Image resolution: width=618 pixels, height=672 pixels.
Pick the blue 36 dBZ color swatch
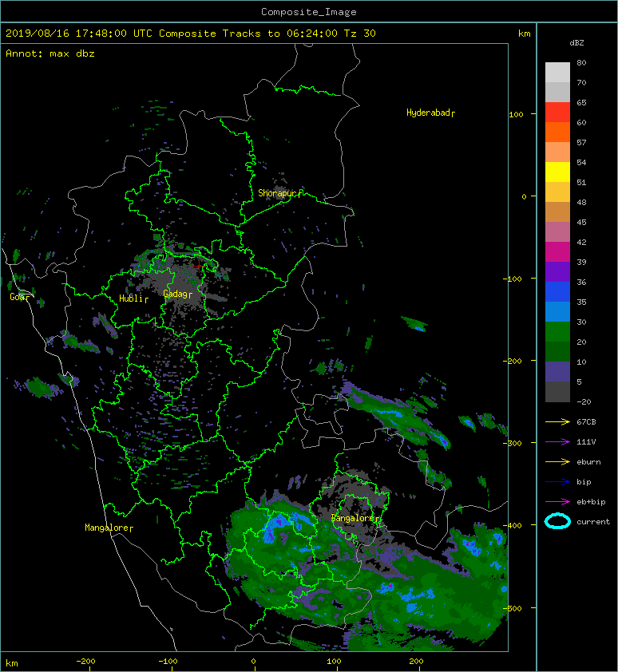[x=557, y=291]
